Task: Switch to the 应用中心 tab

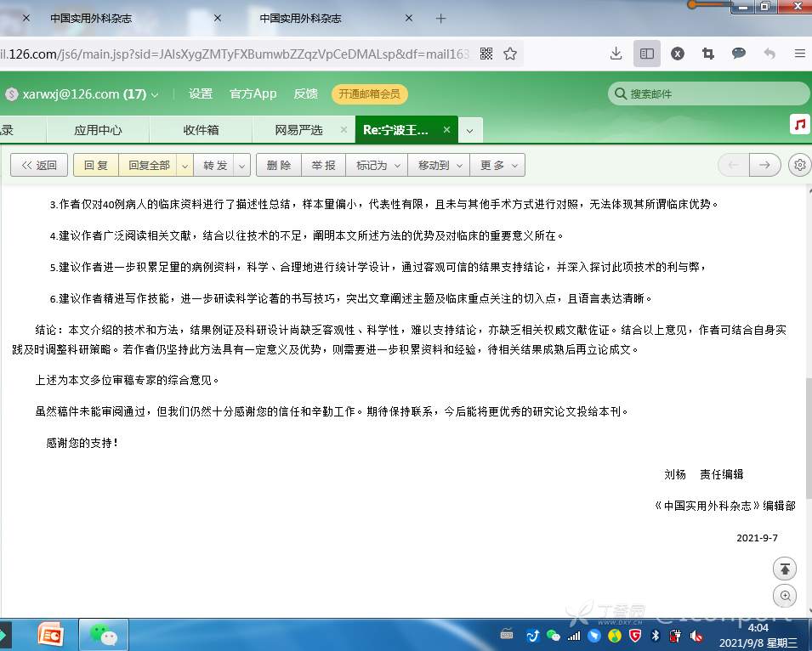Action: (x=98, y=130)
